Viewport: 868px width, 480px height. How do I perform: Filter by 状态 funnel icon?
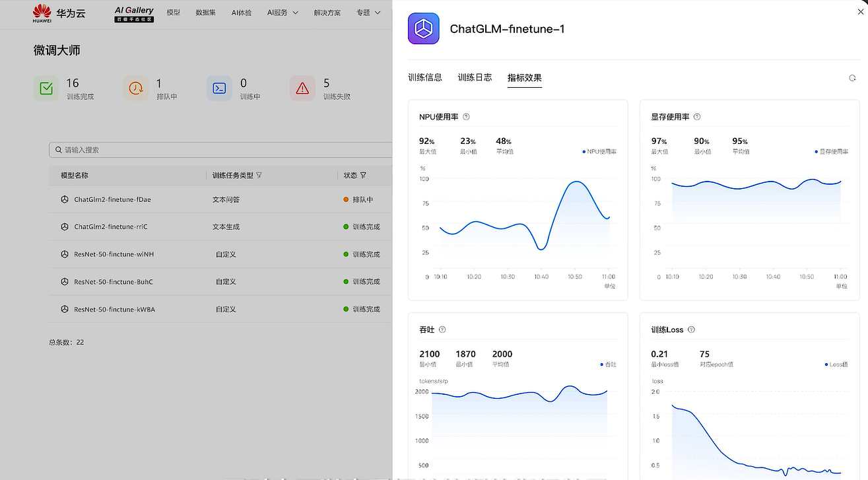(363, 176)
